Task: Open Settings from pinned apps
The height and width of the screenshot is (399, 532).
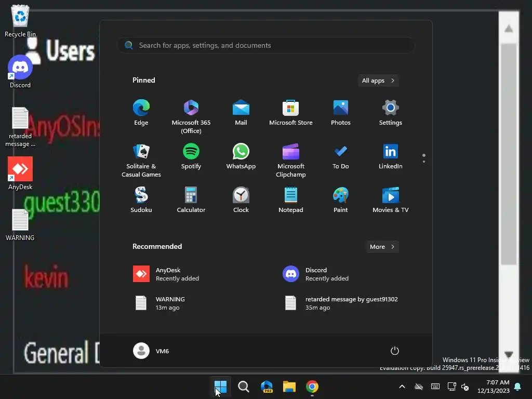Action: tap(391, 113)
